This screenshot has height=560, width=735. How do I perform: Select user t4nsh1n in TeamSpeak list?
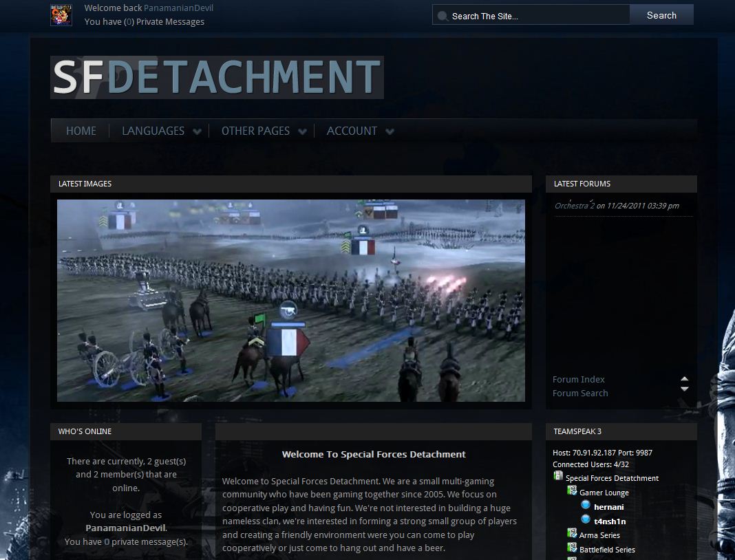[x=610, y=521]
